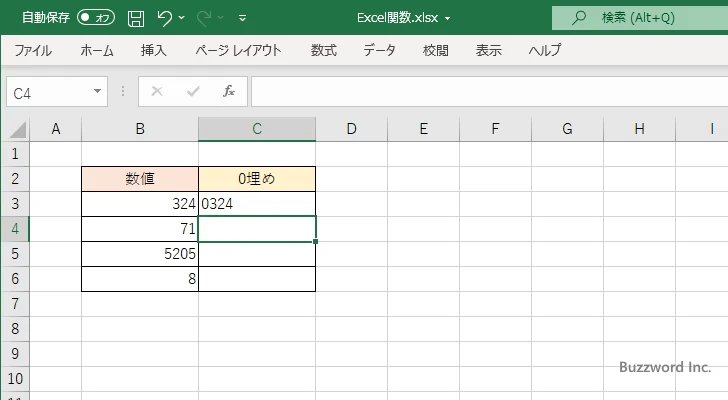This screenshot has height=400, width=728.
Task: Focus the 検索 (Alt+Q) search field
Action: (640, 18)
